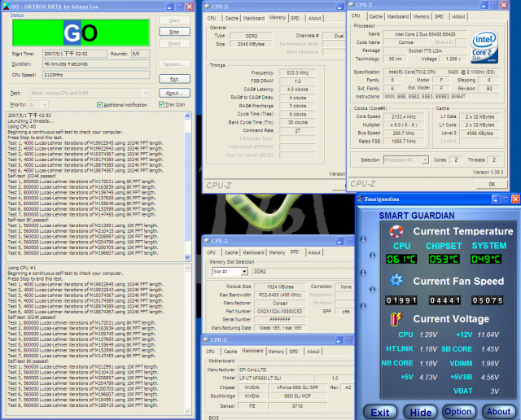Click OK in the CPU-Z CPU window
This screenshot has height=420, width=521.
492,184
